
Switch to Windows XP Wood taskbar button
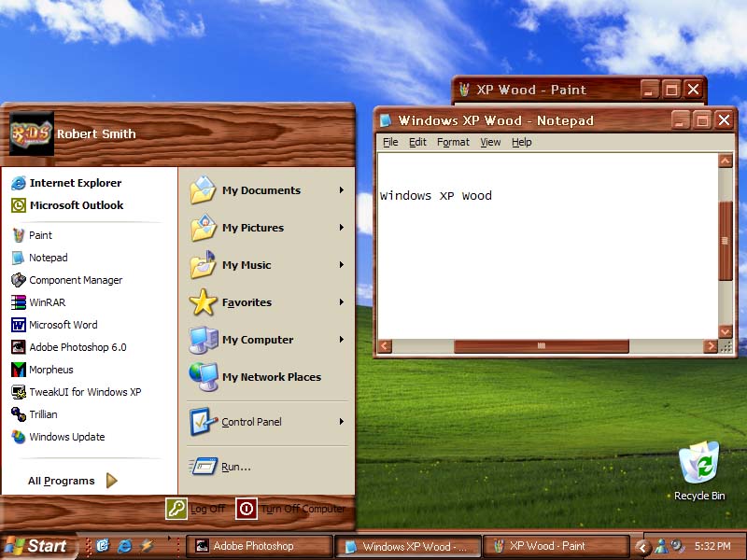[x=408, y=546]
